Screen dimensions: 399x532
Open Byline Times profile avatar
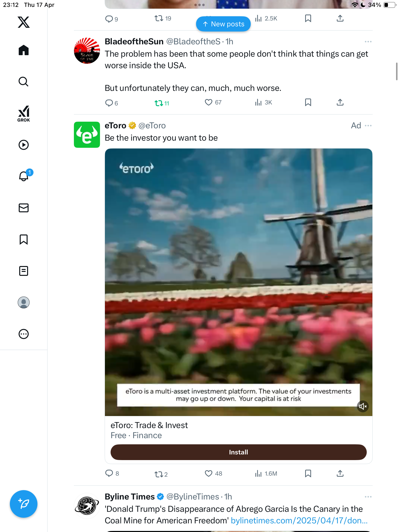87,506
